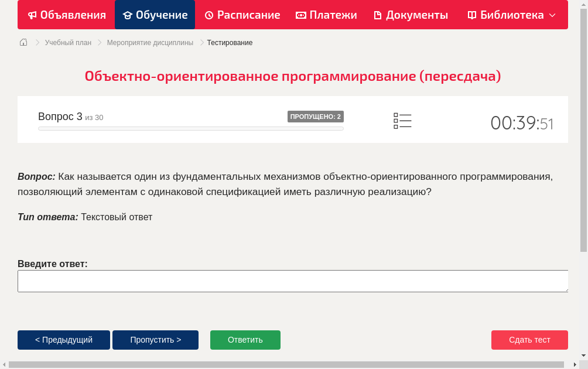Click the megaphone icon on Объявления
This screenshot has width=588, height=369.
click(32, 15)
